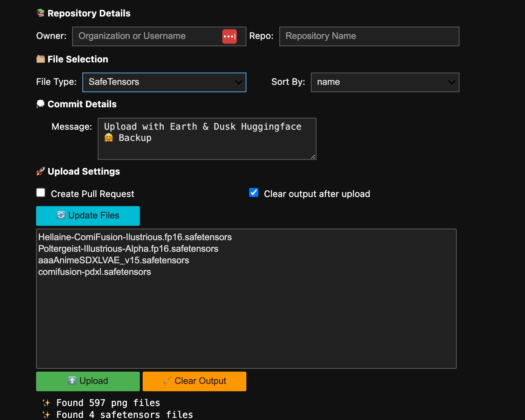Pick comifusion-pdxl.safetensors from the file list

click(95, 272)
